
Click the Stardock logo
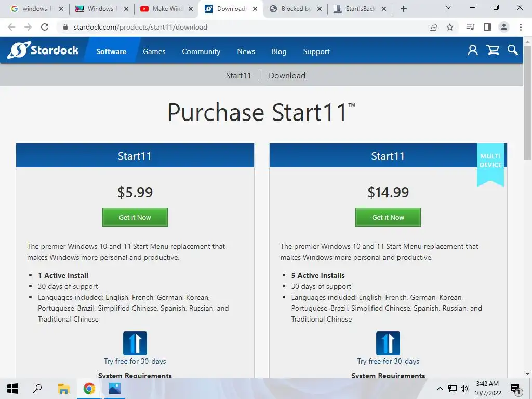pos(43,50)
